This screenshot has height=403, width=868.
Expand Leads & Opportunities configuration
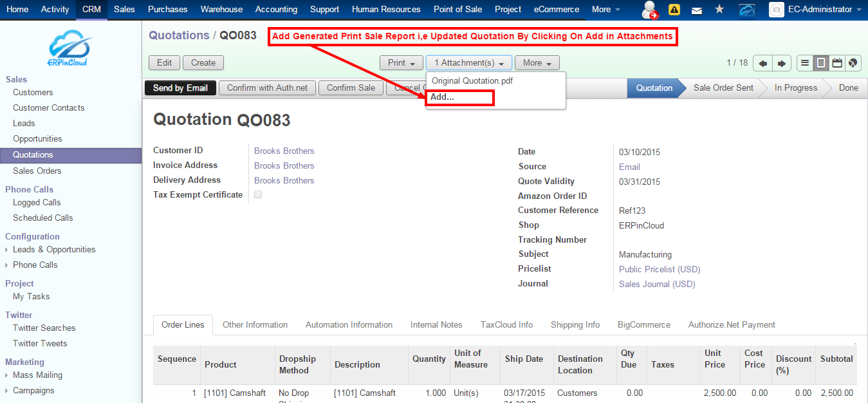[x=54, y=249]
